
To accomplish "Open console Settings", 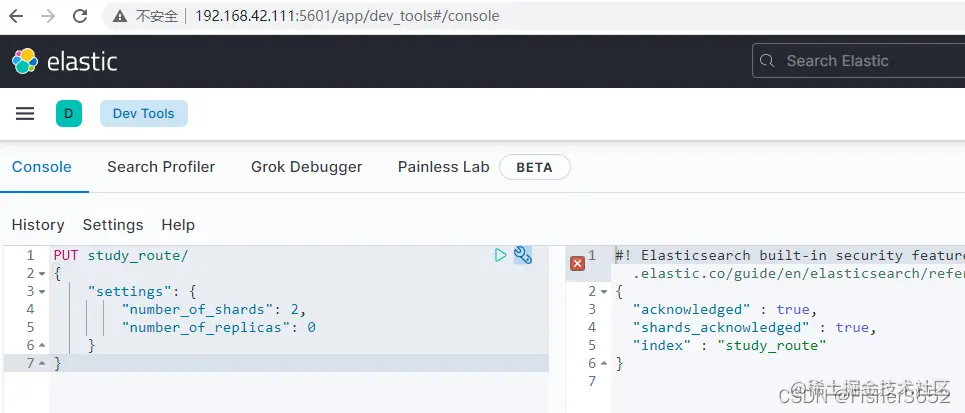I will (113, 225).
